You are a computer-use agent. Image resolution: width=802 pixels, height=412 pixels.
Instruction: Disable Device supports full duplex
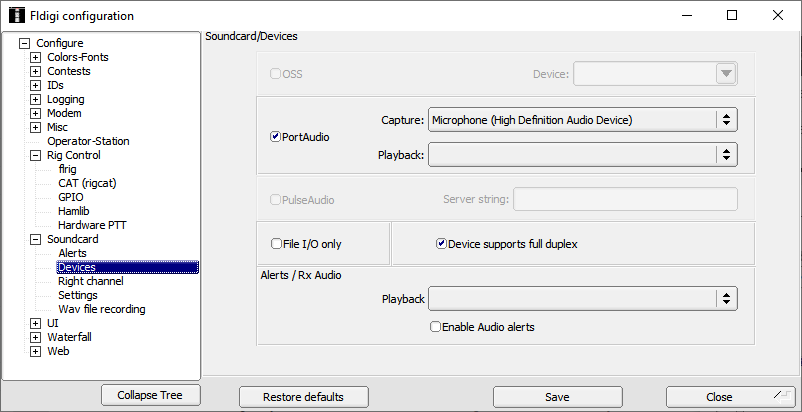[441, 243]
